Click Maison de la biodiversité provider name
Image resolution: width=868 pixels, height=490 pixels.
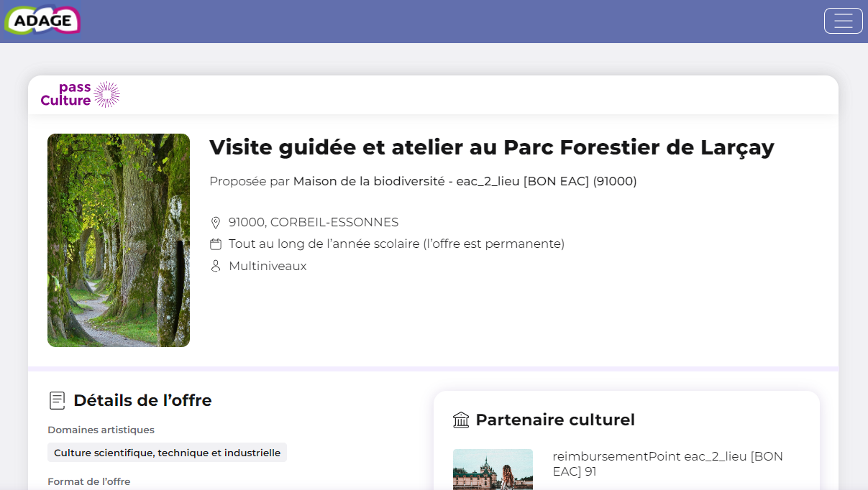tap(465, 181)
